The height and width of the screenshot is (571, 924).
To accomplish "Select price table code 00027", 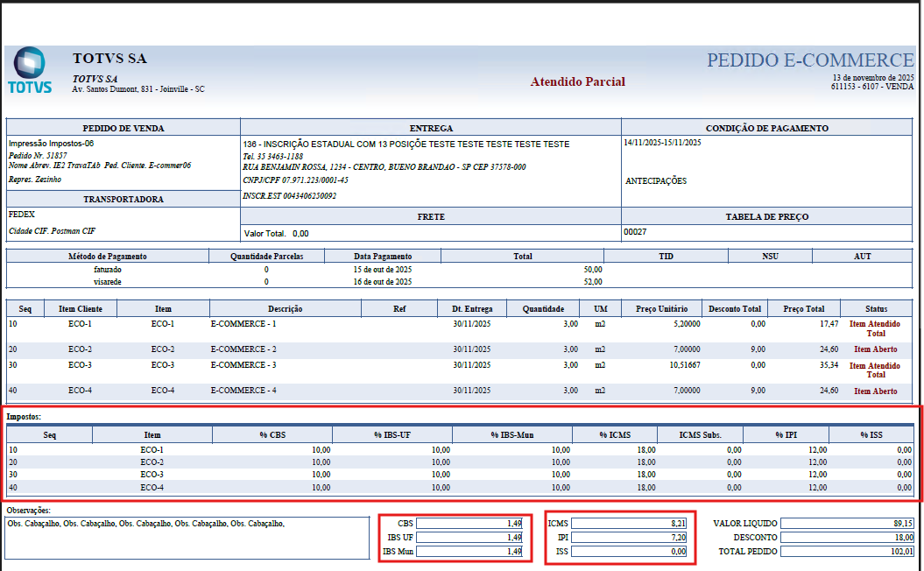I will pos(635,231).
